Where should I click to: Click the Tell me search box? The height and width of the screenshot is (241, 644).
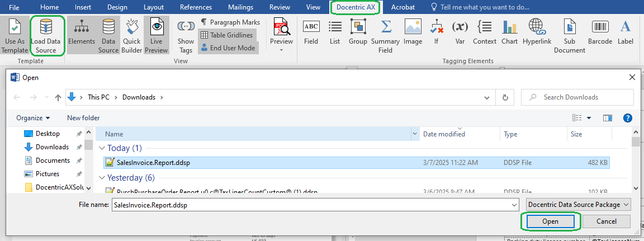(x=479, y=7)
